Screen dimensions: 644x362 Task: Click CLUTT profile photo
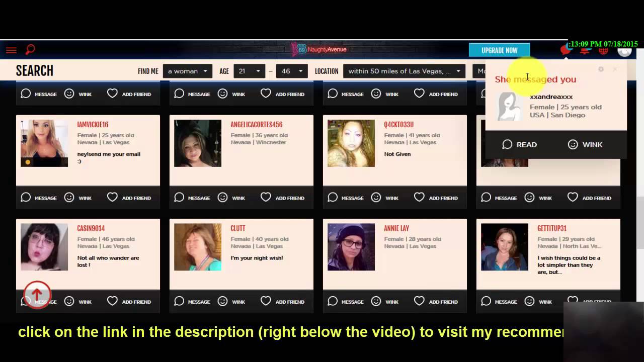click(198, 247)
